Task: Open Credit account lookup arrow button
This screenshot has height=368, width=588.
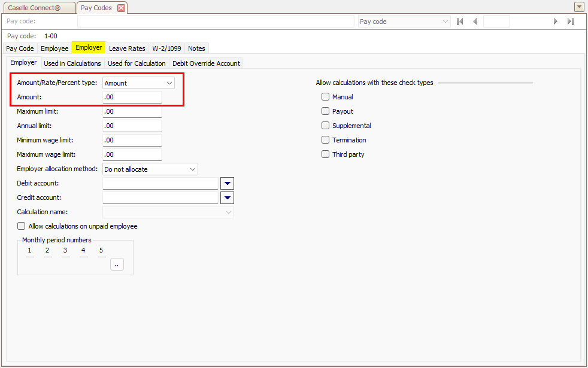Action: tap(228, 198)
